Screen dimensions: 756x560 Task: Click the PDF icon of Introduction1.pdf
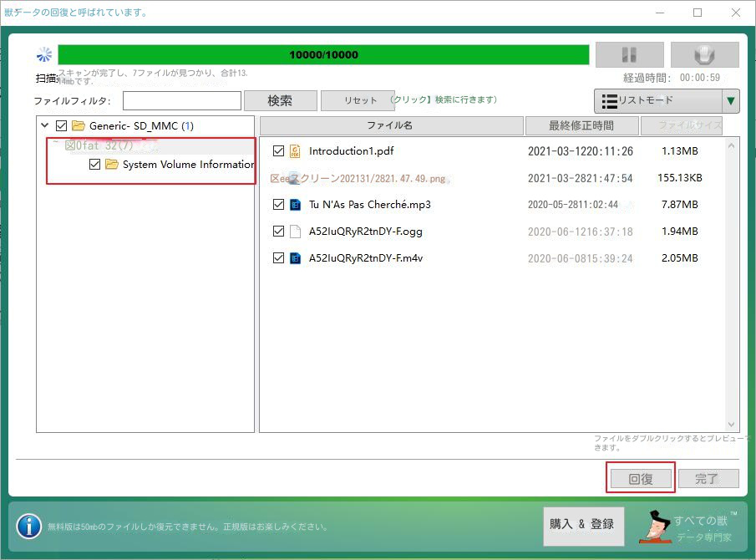click(x=295, y=151)
